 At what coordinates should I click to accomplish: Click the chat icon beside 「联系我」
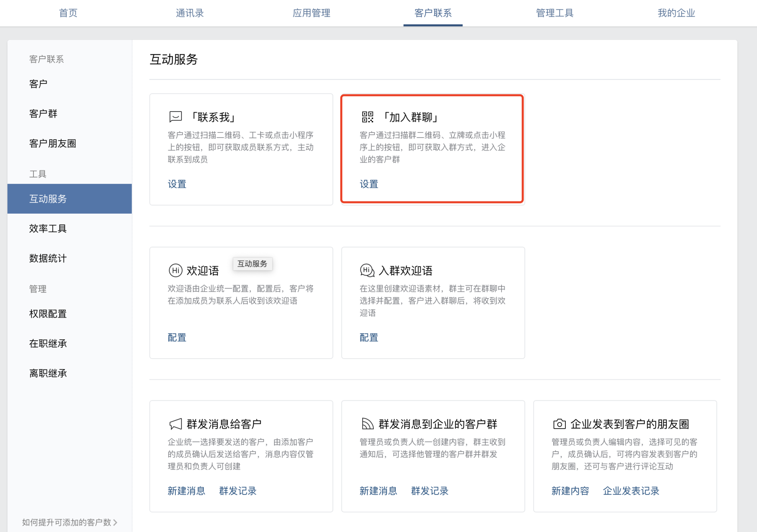click(x=175, y=117)
